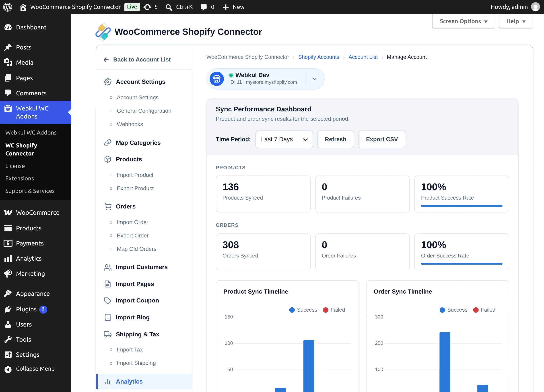The height and width of the screenshot is (392, 544).
Task: Click the plus icon next to New
Action: [225, 7]
